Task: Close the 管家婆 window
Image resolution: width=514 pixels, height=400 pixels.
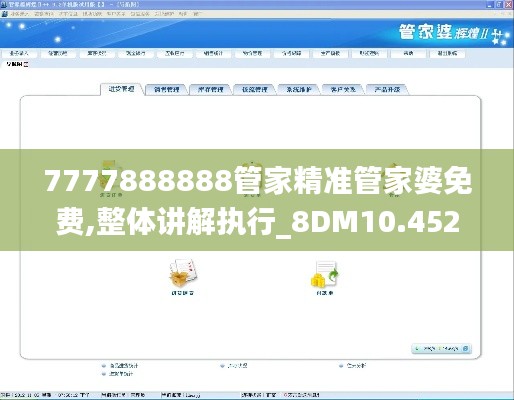Action: 508,5
